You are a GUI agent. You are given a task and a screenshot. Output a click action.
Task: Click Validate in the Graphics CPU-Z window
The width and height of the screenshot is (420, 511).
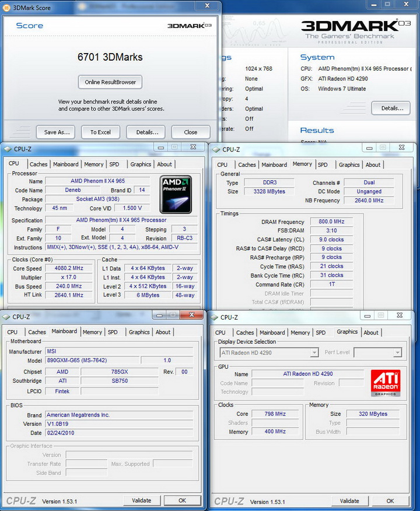coord(349,501)
